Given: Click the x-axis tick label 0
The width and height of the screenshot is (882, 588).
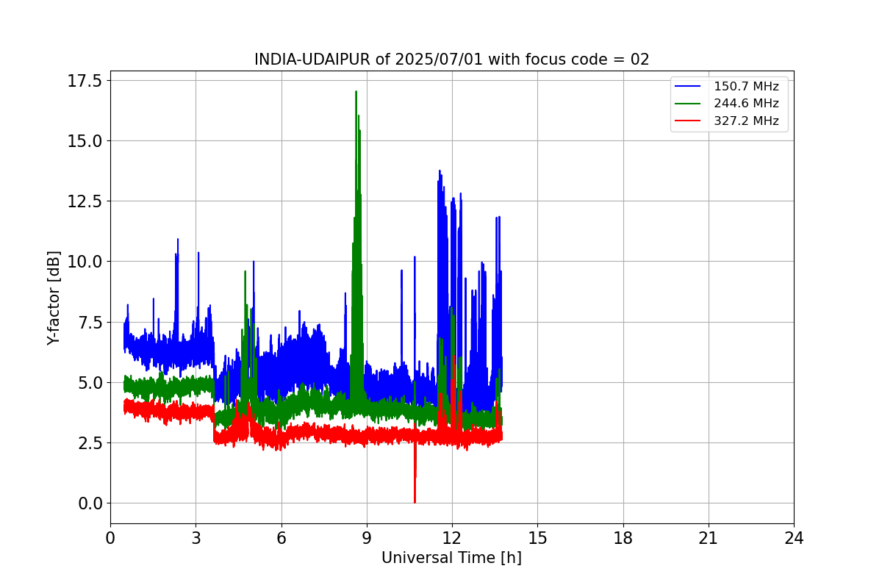Looking at the screenshot, I should tap(110, 538).
